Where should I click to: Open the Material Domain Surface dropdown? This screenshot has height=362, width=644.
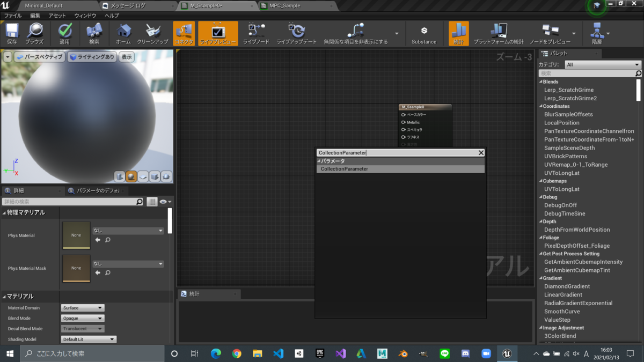[83, 308]
